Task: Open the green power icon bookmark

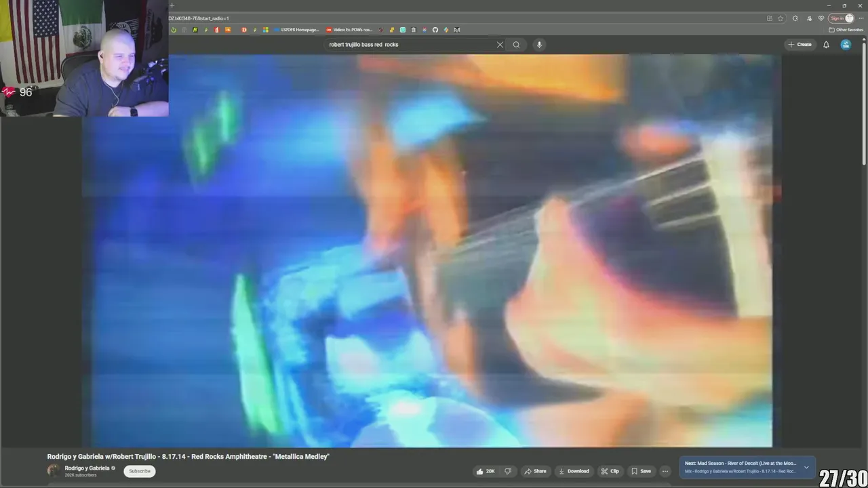Action: click(174, 30)
